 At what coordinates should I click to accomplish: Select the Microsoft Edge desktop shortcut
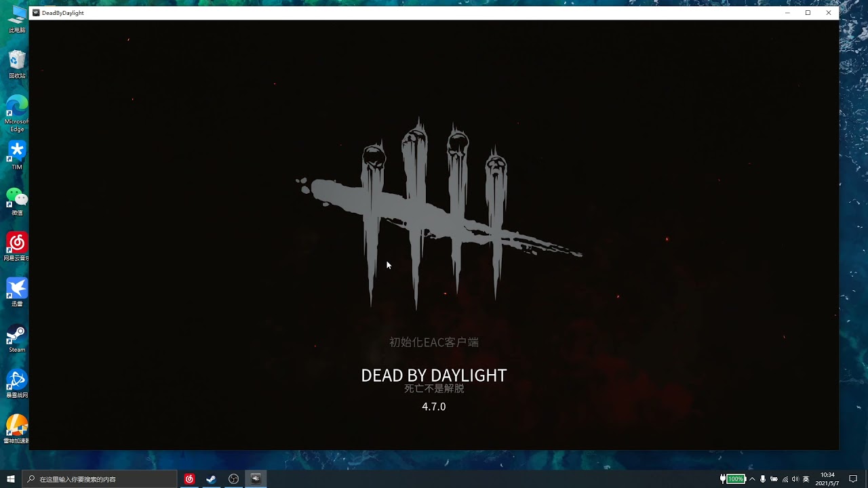click(x=17, y=113)
